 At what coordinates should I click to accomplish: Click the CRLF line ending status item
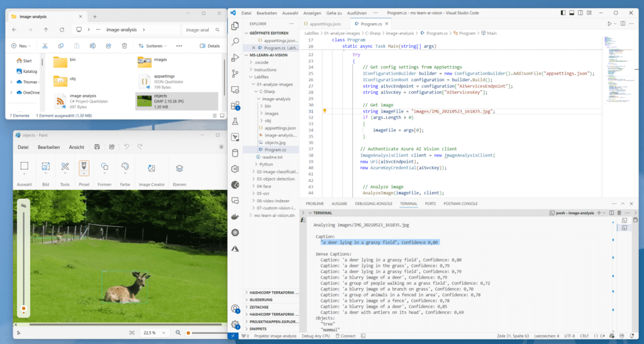584,336
